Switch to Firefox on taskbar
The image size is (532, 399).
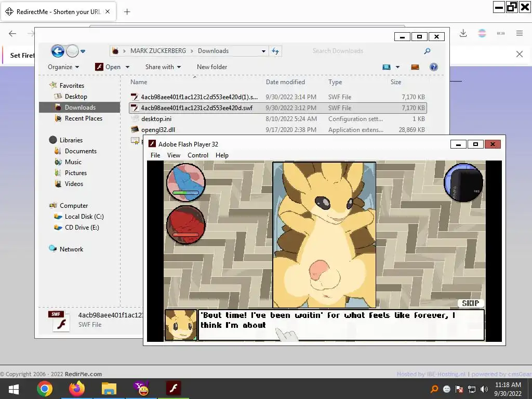tap(77, 389)
